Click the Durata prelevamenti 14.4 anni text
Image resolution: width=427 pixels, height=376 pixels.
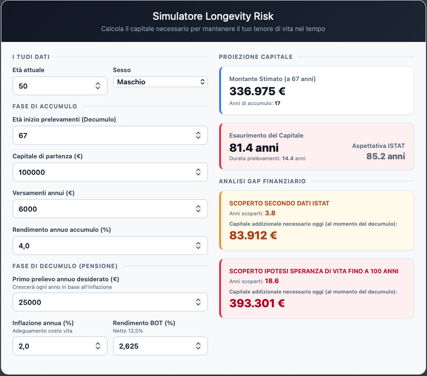(267, 158)
